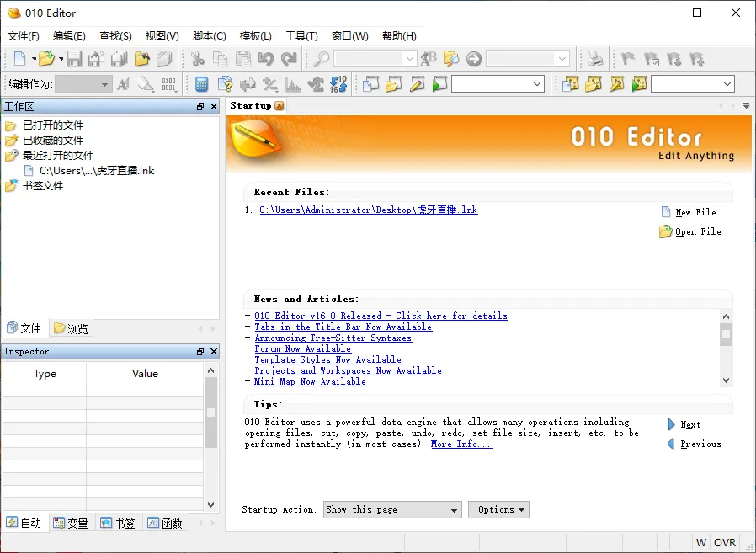Click the base converter 10/16 icon
The image size is (756, 553).
pos(338,84)
